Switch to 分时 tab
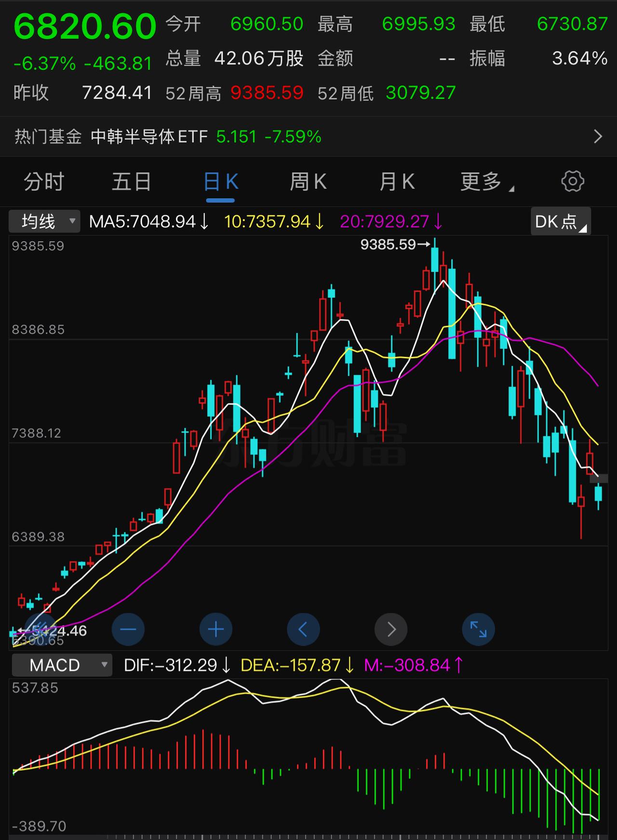The height and width of the screenshot is (840, 617). click(44, 182)
